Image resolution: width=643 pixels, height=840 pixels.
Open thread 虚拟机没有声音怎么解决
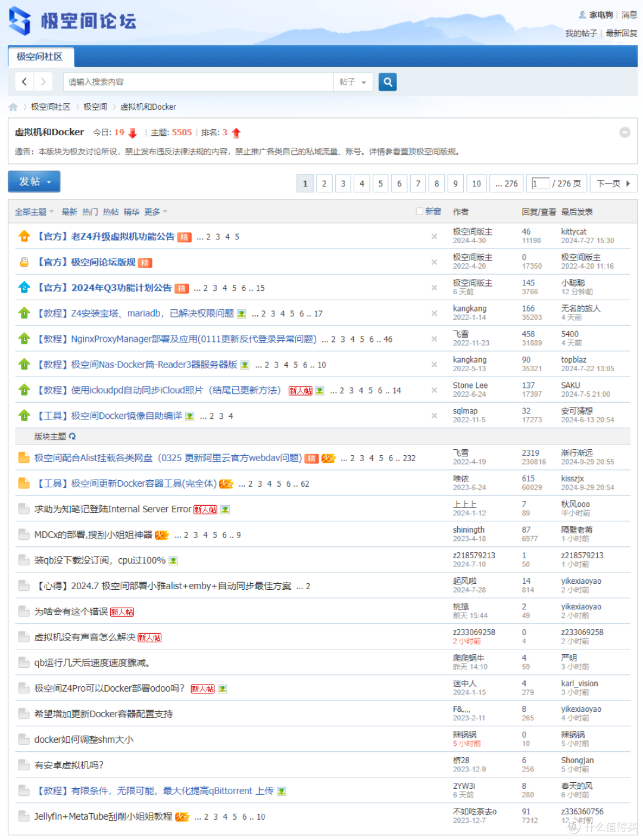(85, 637)
